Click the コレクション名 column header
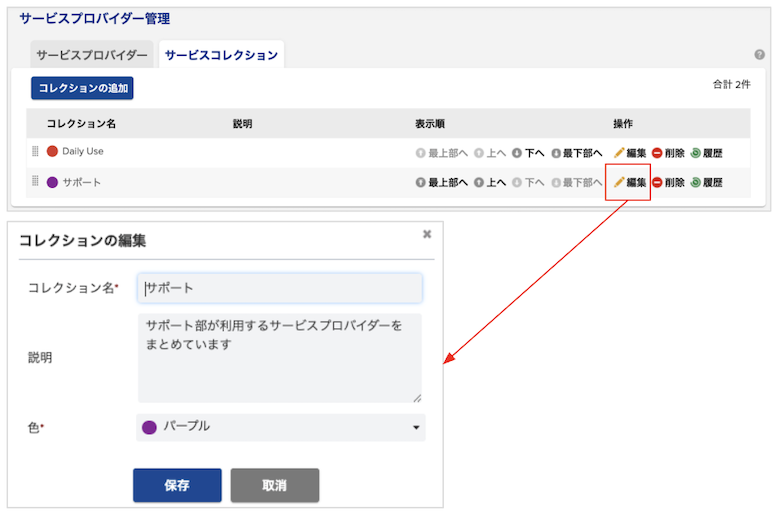 point(81,124)
